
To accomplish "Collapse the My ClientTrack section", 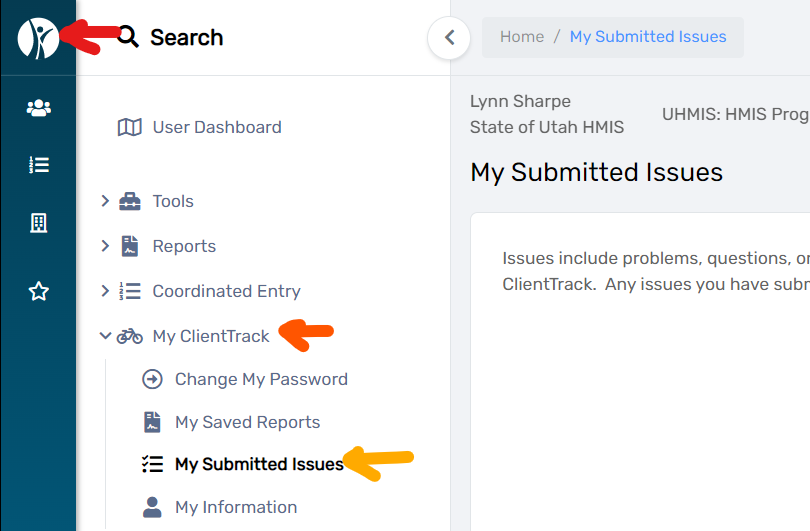I will coord(105,336).
